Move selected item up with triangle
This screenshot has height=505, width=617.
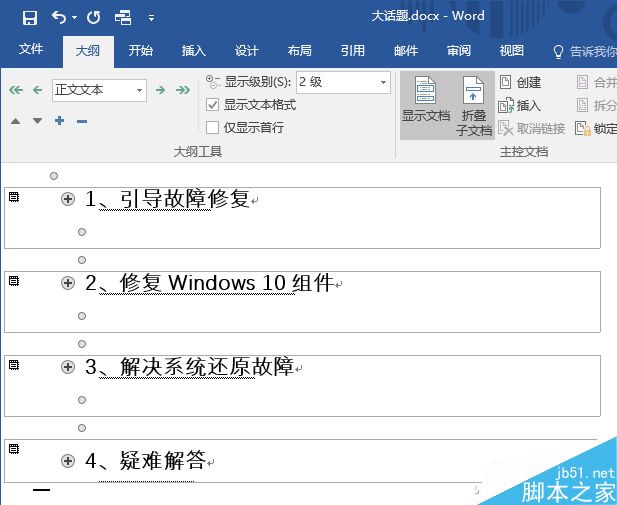click(15, 121)
